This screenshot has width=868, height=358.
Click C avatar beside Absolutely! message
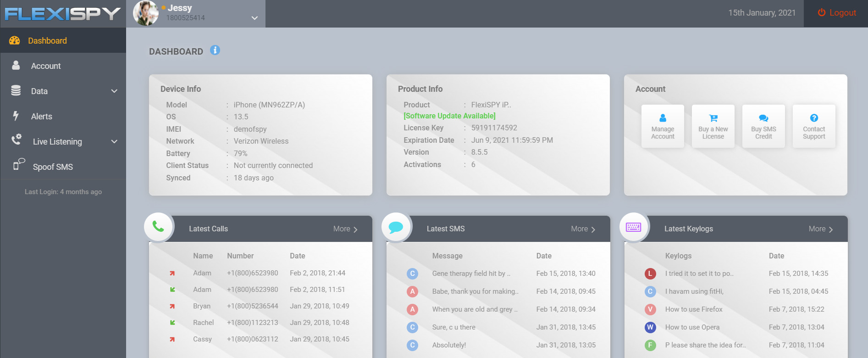click(412, 345)
